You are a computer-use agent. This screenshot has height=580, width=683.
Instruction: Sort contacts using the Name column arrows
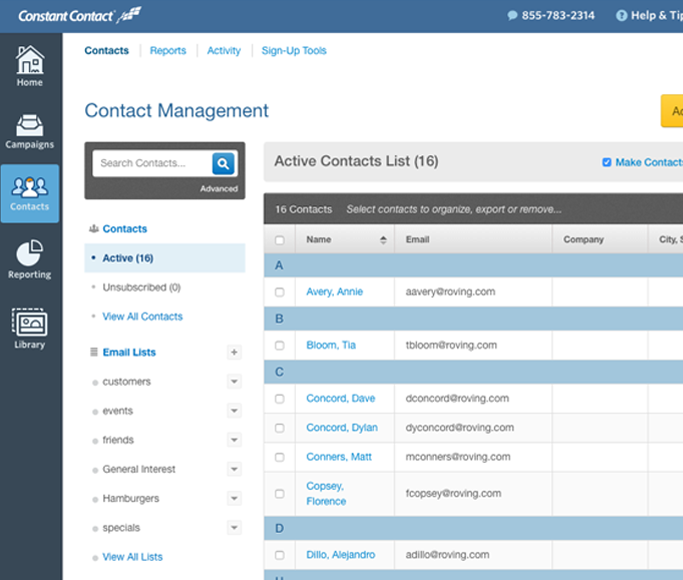(383, 240)
